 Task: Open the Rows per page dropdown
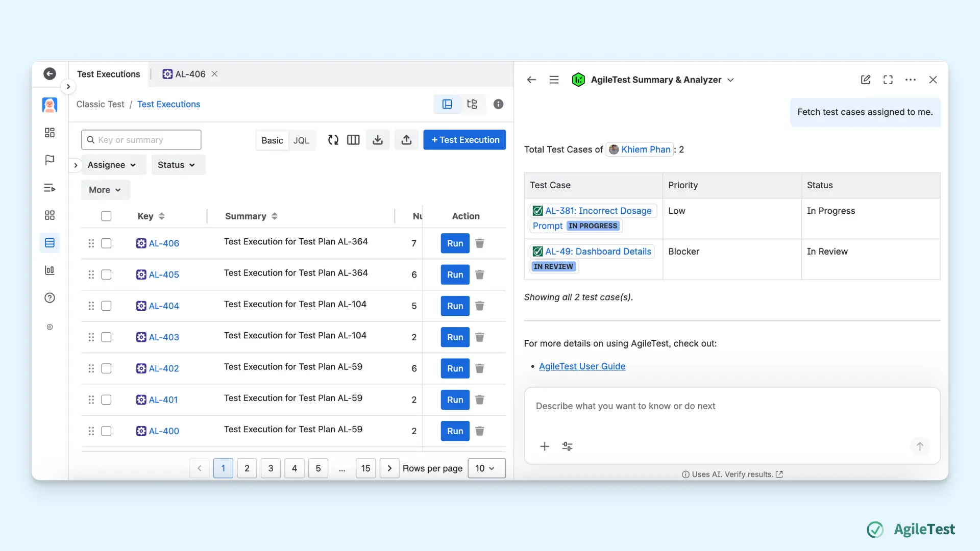[486, 468]
